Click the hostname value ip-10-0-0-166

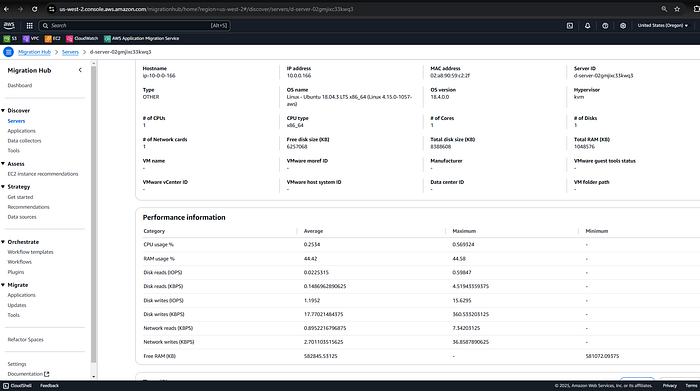click(159, 76)
